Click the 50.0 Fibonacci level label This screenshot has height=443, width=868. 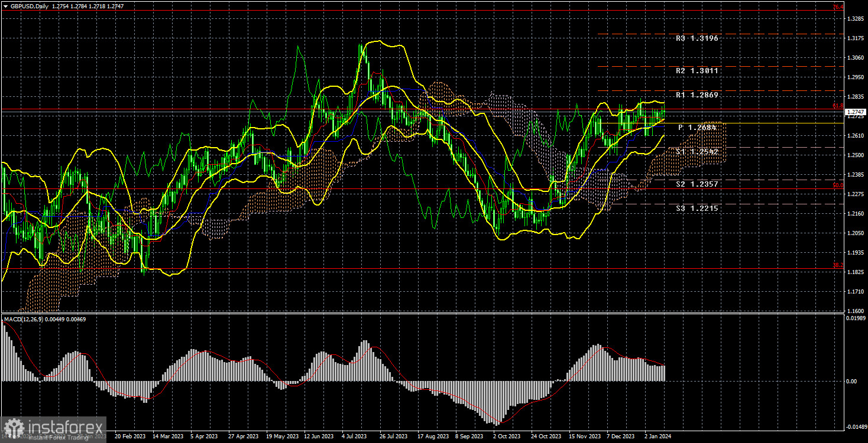point(838,185)
